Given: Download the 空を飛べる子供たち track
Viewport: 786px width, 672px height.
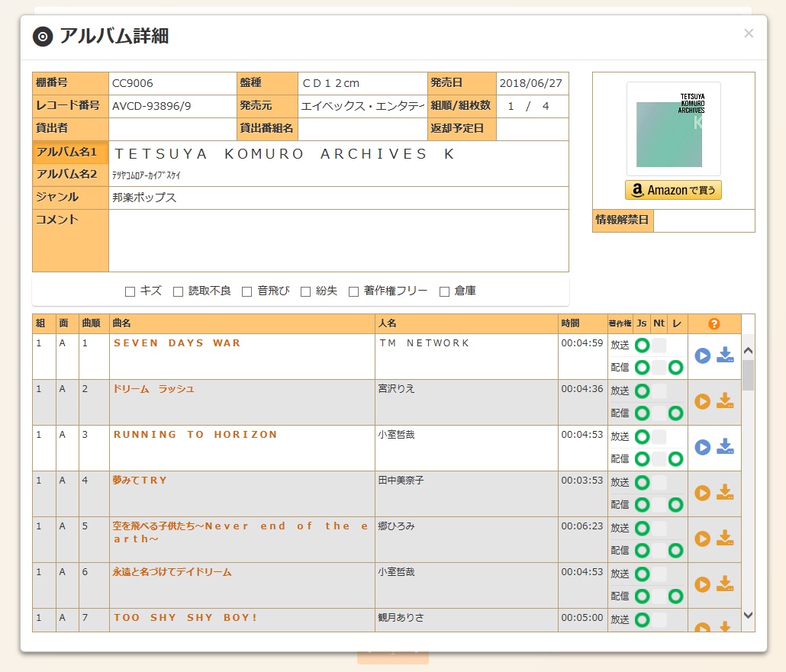Looking at the screenshot, I should coord(725,539).
